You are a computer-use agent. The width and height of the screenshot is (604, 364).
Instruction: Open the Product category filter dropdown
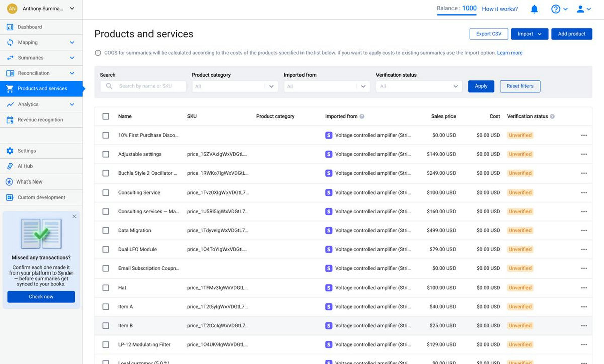(235, 86)
